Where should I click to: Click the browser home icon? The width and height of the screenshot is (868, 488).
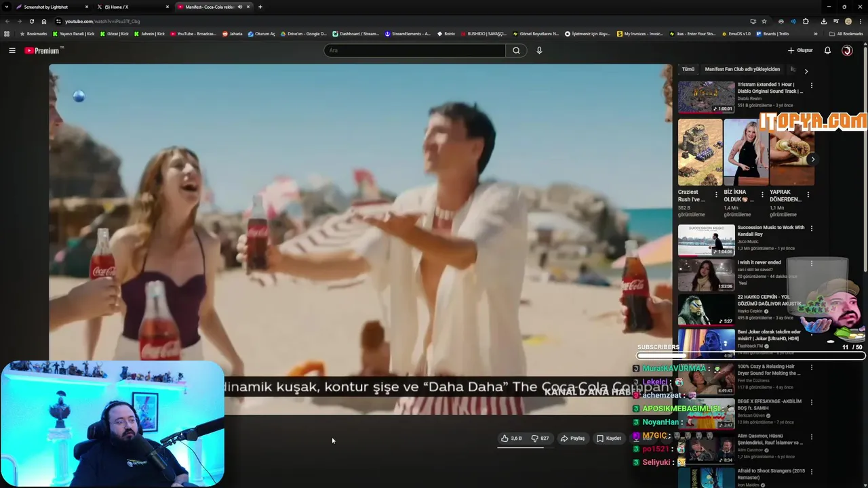(x=43, y=21)
